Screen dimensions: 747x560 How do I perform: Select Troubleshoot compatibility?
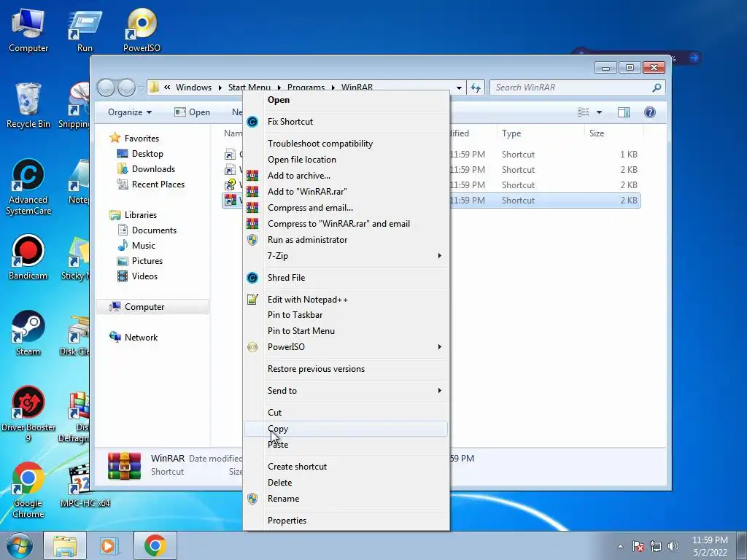[x=347, y=144]
